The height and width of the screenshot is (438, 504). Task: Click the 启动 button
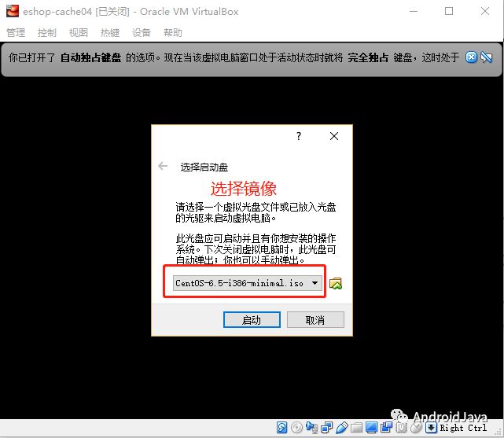(252, 320)
